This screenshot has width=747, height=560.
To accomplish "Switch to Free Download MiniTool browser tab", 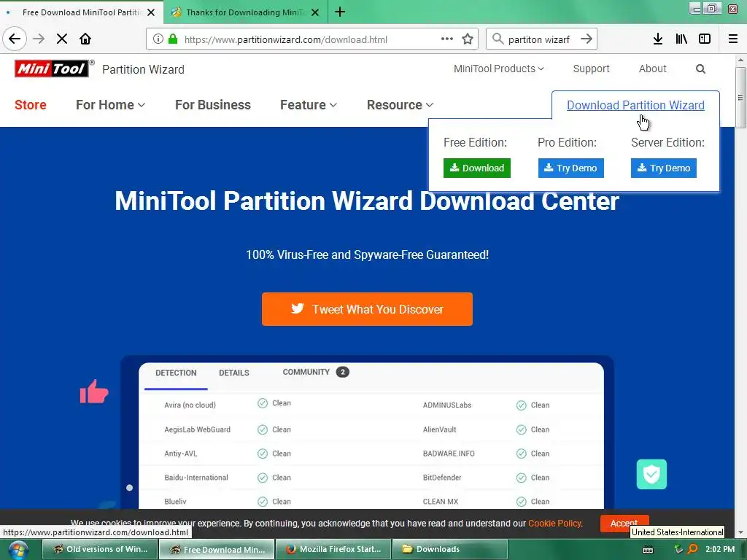I will click(x=81, y=12).
